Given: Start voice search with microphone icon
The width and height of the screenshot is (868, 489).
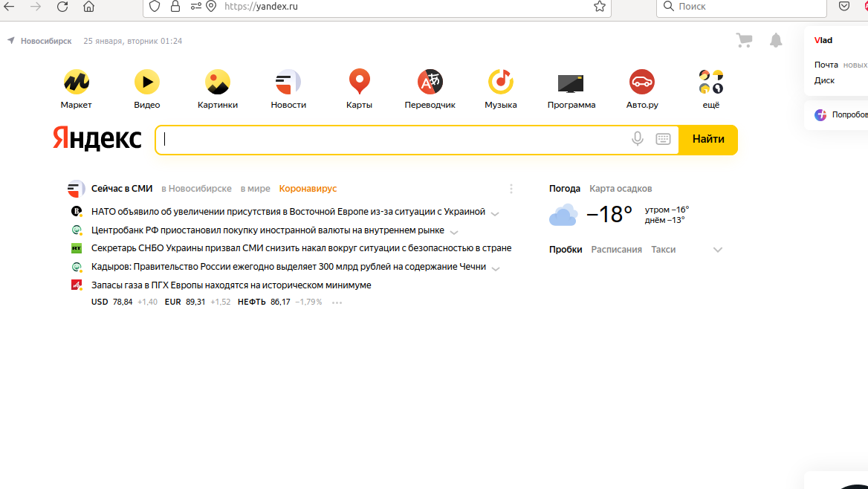Looking at the screenshot, I should click(x=638, y=139).
